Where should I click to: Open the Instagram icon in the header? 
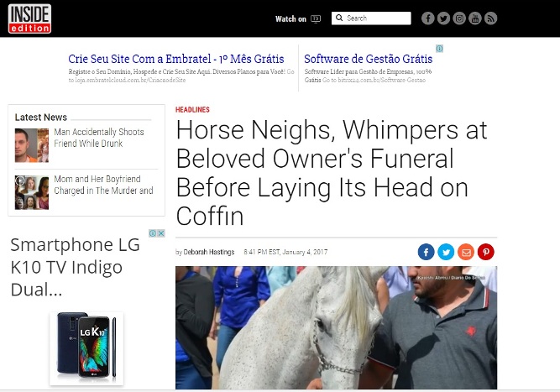(x=459, y=18)
